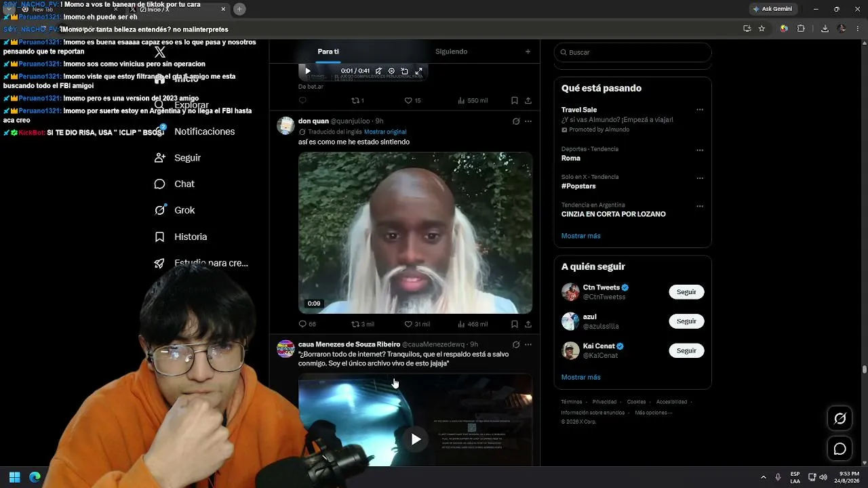Open the taskbar volume control
This screenshot has height=488, width=868.
point(823,477)
